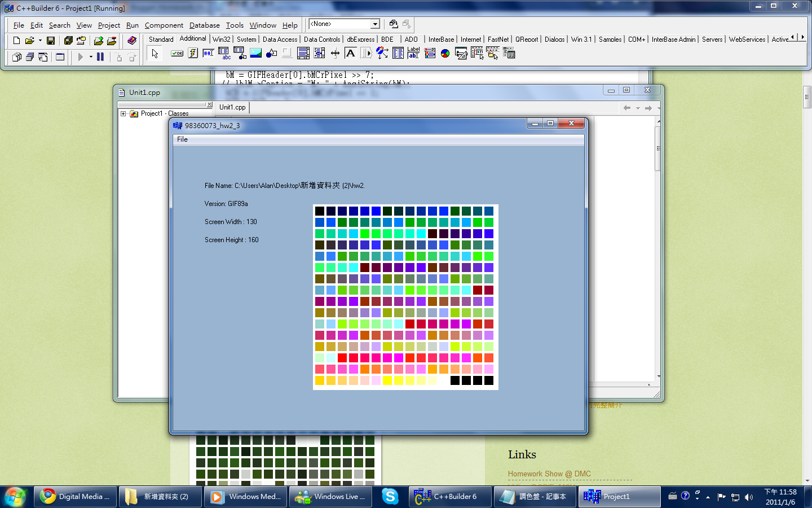Click the editor back navigation arrow
The width and height of the screenshot is (812, 508).
pos(627,108)
